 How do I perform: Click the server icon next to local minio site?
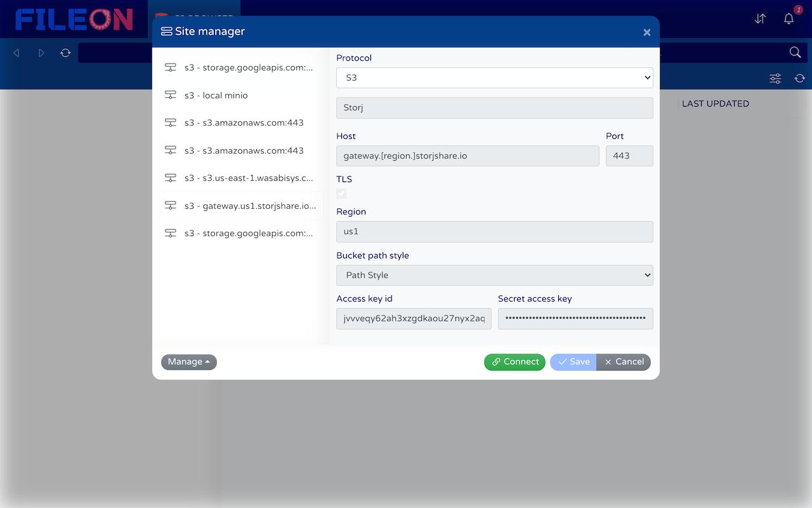170,95
